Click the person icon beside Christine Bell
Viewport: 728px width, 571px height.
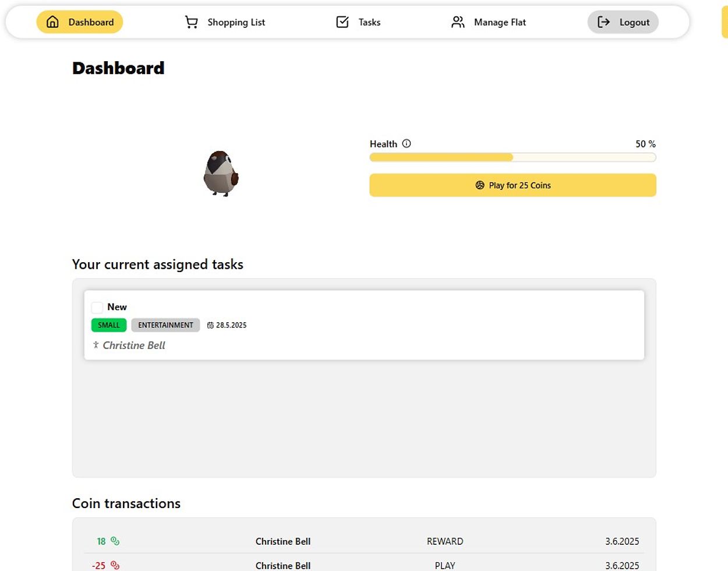[96, 345]
